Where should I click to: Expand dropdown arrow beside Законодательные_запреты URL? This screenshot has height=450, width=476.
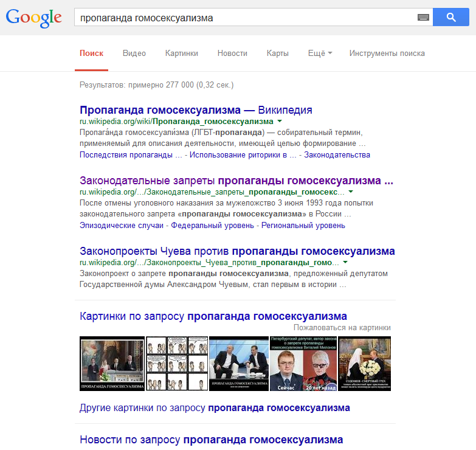coord(351,192)
